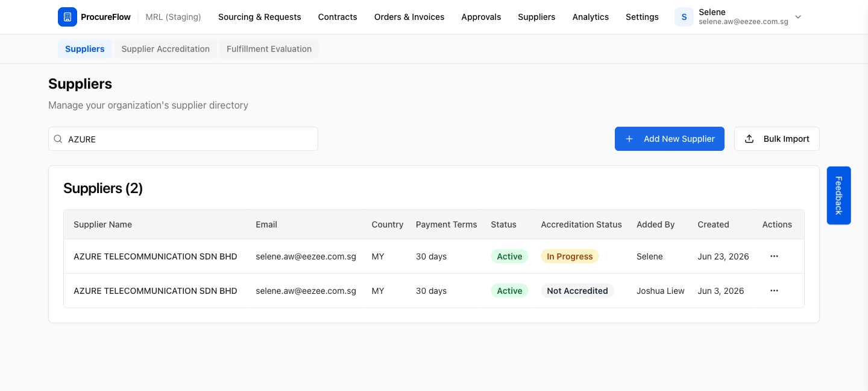Click the Add New Supplier button
This screenshot has width=868, height=391.
click(670, 139)
